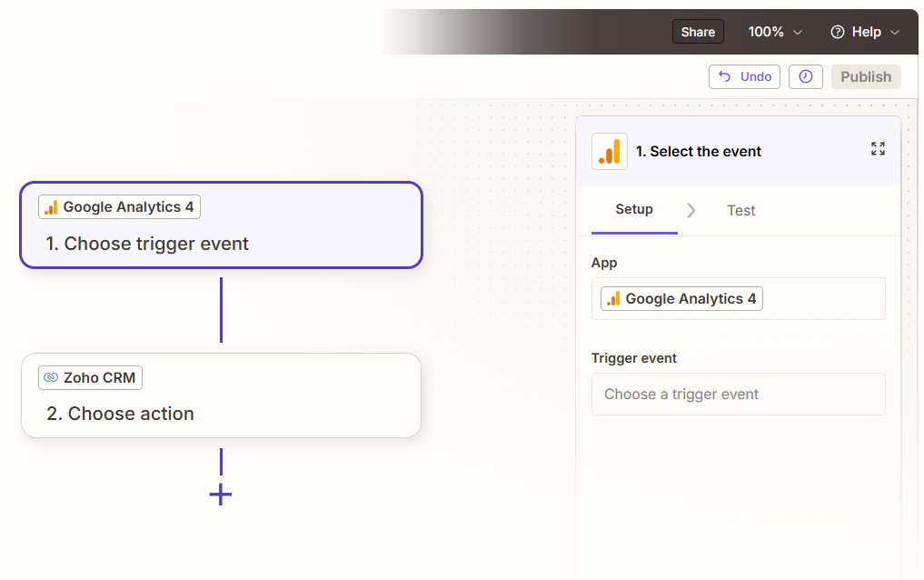924x580 pixels.
Task: Click the Share button
Action: tap(698, 32)
